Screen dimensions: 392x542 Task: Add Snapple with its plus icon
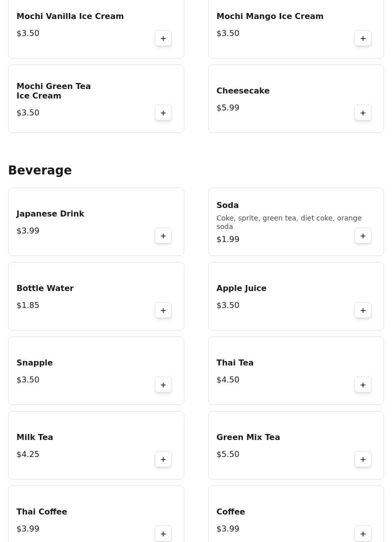pos(163,384)
